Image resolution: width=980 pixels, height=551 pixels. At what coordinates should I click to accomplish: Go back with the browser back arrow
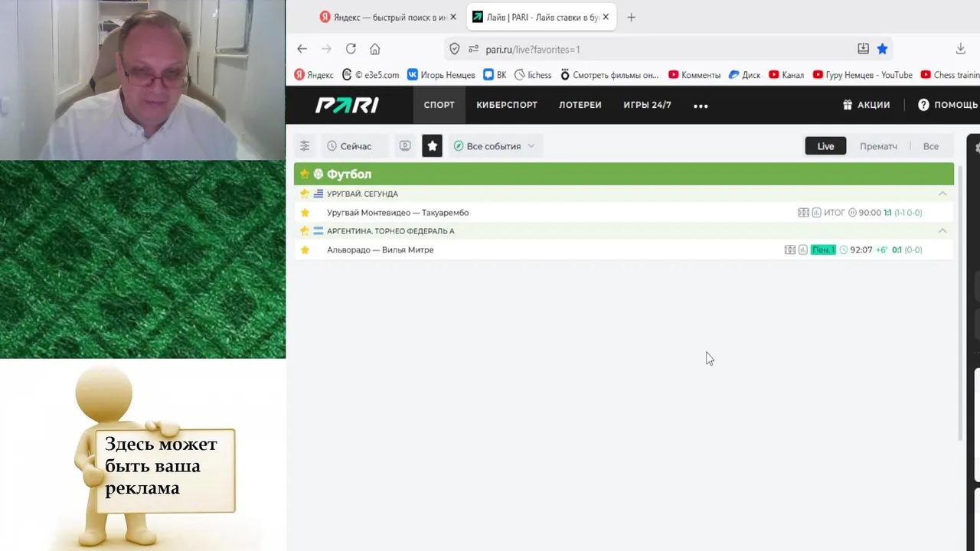(x=302, y=49)
